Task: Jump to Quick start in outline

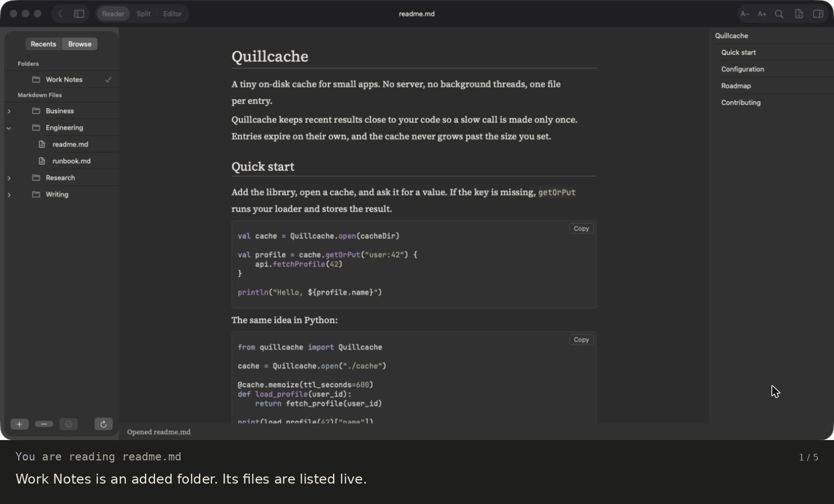Action: coord(739,52)
